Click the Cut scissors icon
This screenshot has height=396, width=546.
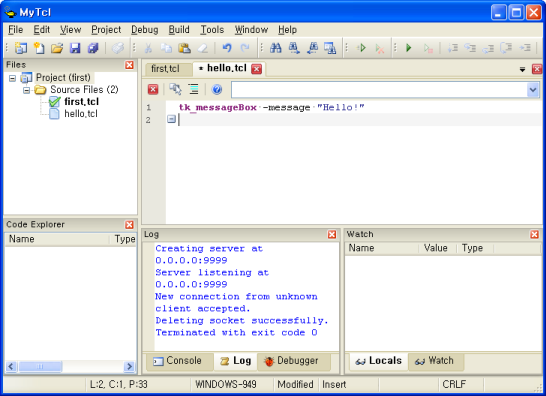[148, 48]
